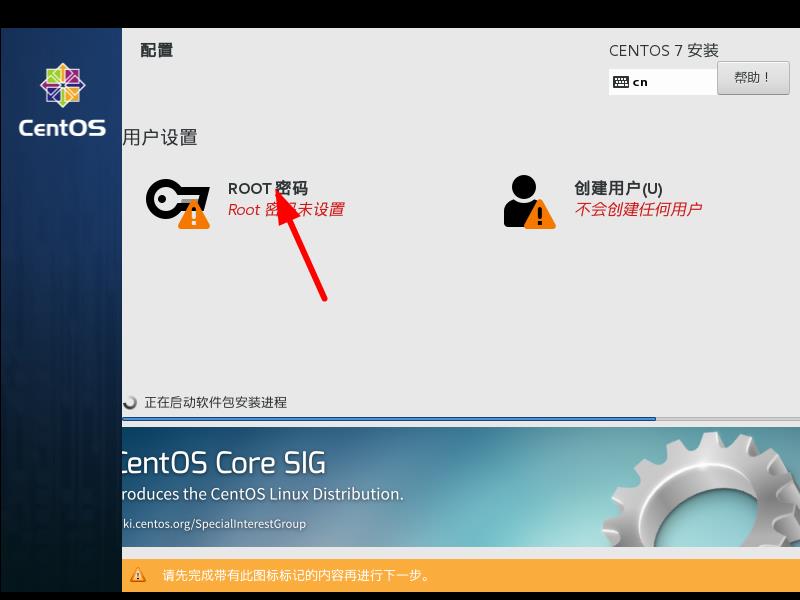Click "roduces the CentOS Linux Distribution." text
This screenshot has width=800, height=600.
coord(263,494)
